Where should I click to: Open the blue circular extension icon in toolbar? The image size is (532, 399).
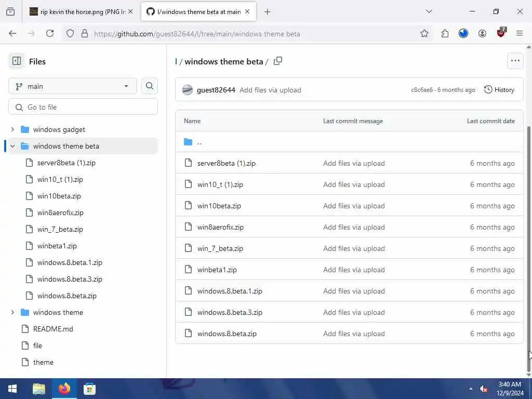(x=463, y=34)
